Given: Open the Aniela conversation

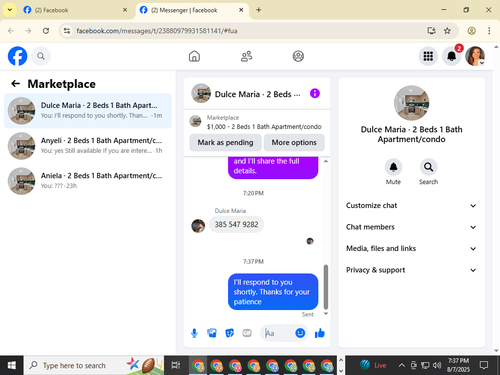Looking at the screenshot, I should (88, 181).
